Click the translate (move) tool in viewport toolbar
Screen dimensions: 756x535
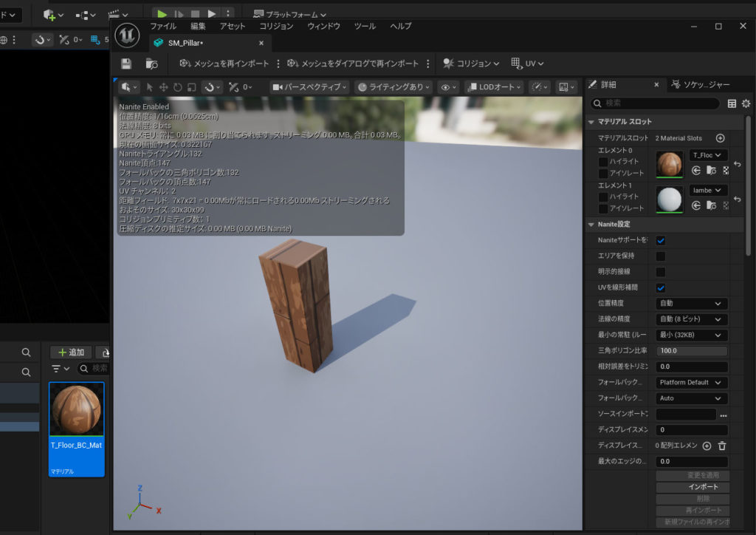tap(163, 87)
